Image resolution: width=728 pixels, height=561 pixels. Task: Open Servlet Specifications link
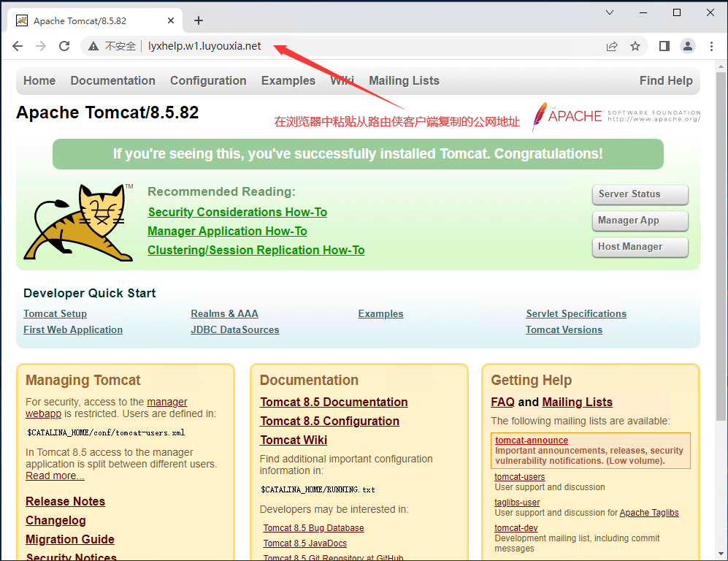(576, 314)
